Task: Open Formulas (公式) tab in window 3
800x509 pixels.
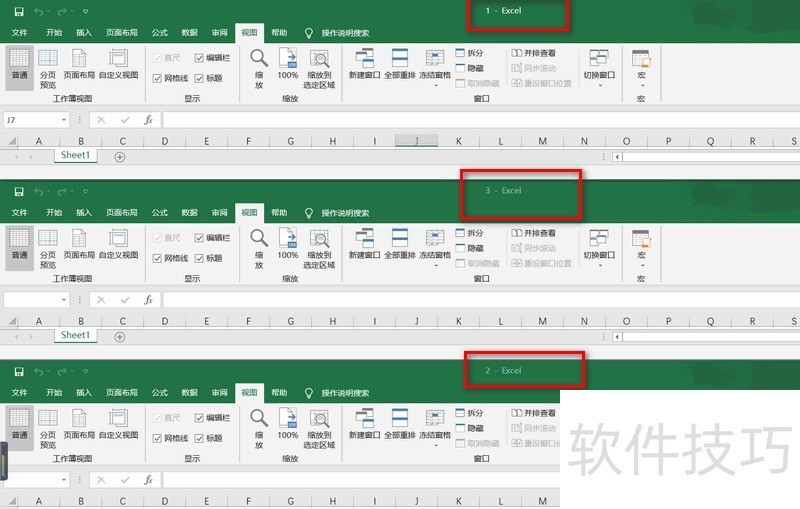Action: 159,213
